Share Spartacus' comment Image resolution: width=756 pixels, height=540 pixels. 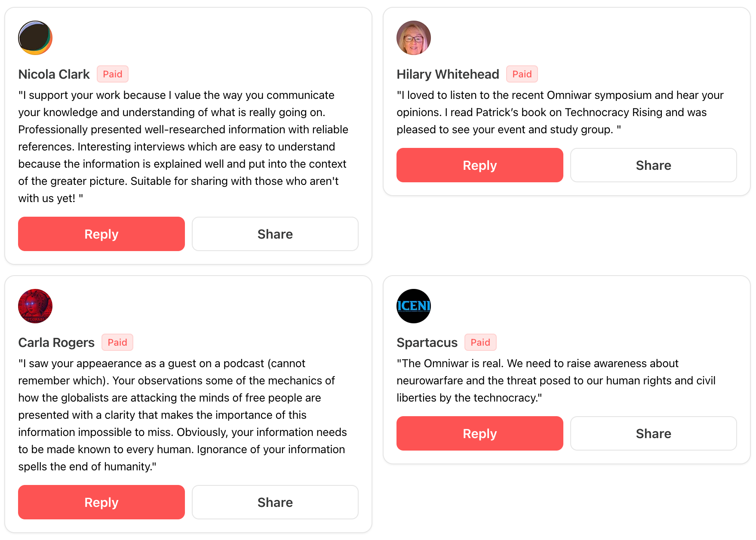pyautogui.click(x=653, y=433)
